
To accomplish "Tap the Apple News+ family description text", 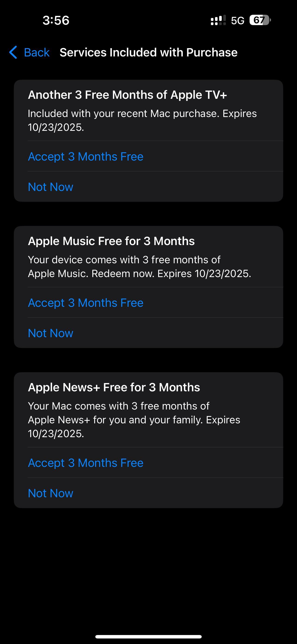I will [x=134, y=419].
